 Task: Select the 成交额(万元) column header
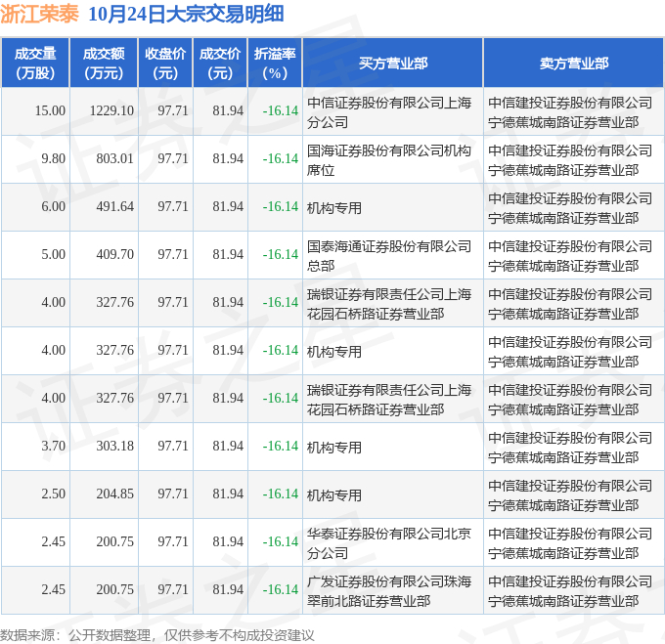point(104,64)
